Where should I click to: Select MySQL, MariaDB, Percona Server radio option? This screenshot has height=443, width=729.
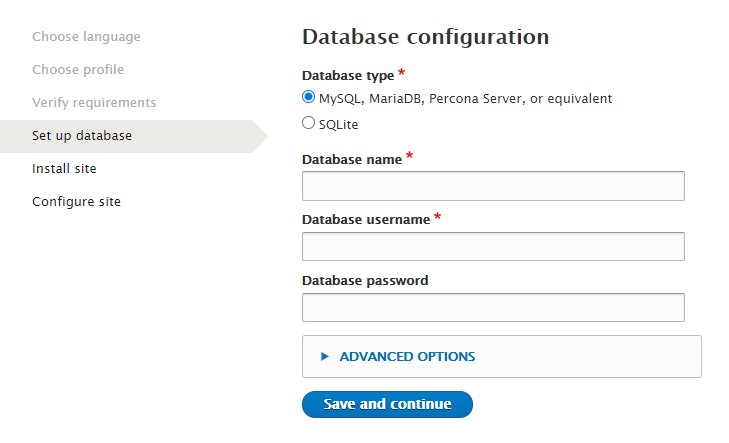[x=308, y=98]
